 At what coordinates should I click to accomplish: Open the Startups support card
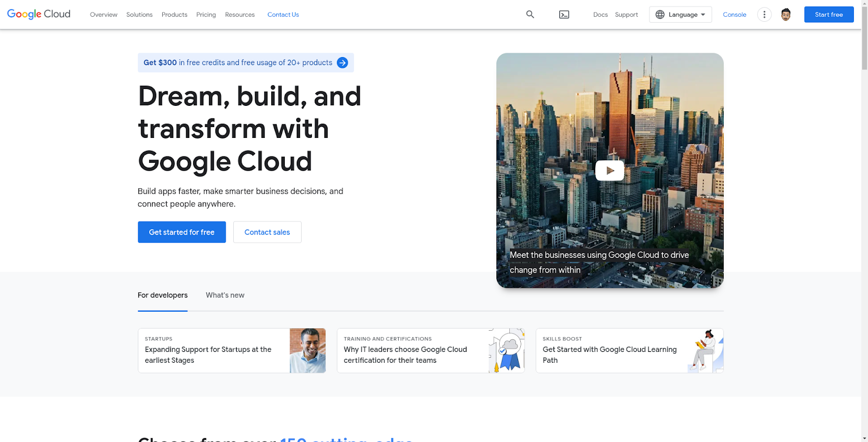click(232, 351)
